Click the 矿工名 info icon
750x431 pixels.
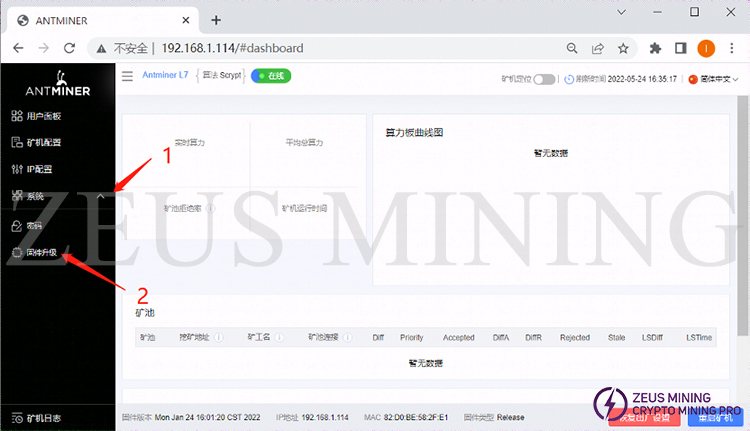coord(279,337)
